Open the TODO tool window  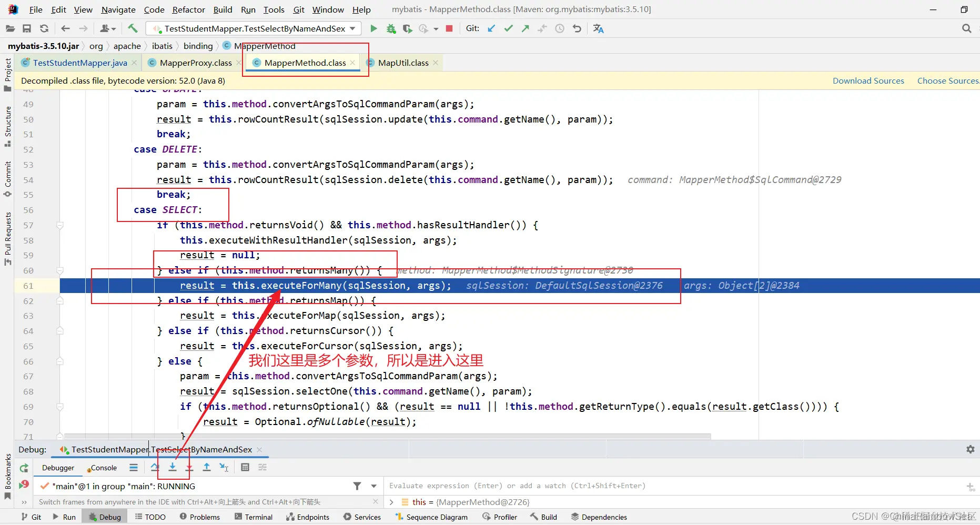coord(150,517)
